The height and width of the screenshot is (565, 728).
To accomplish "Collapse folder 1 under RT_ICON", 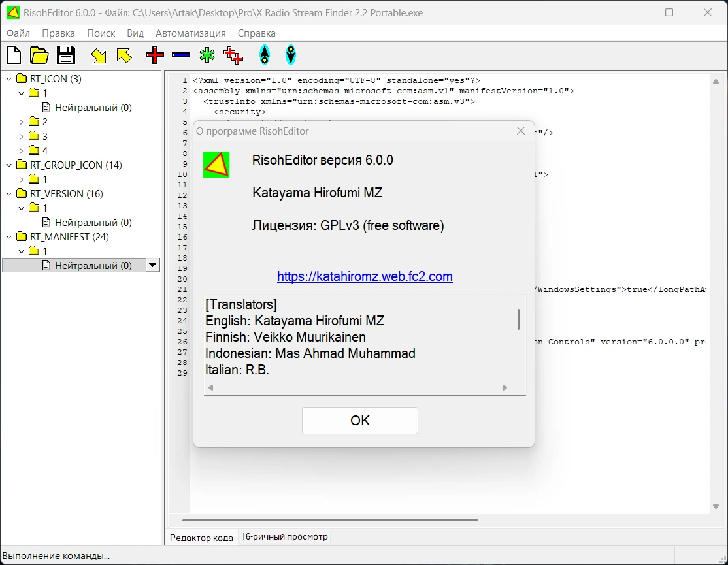I will coord(22,93).
